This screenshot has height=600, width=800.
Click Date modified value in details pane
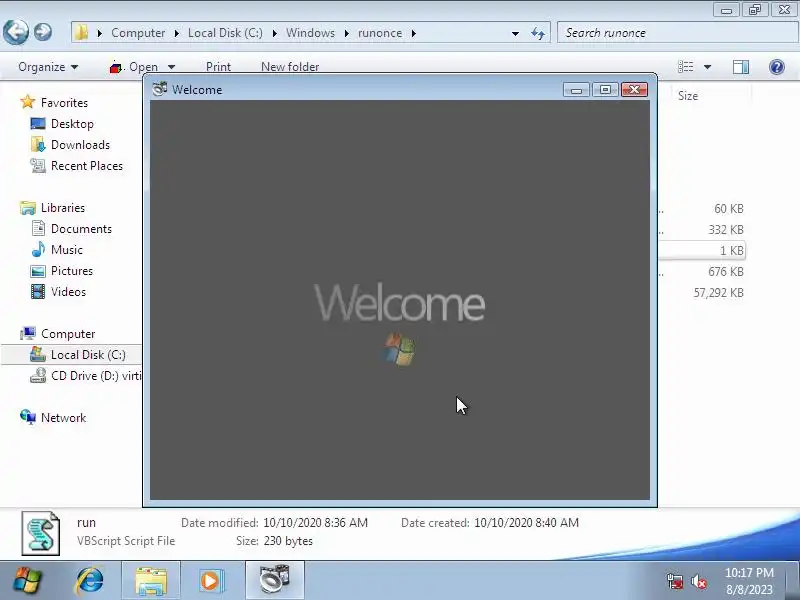(x=315, y=522)
